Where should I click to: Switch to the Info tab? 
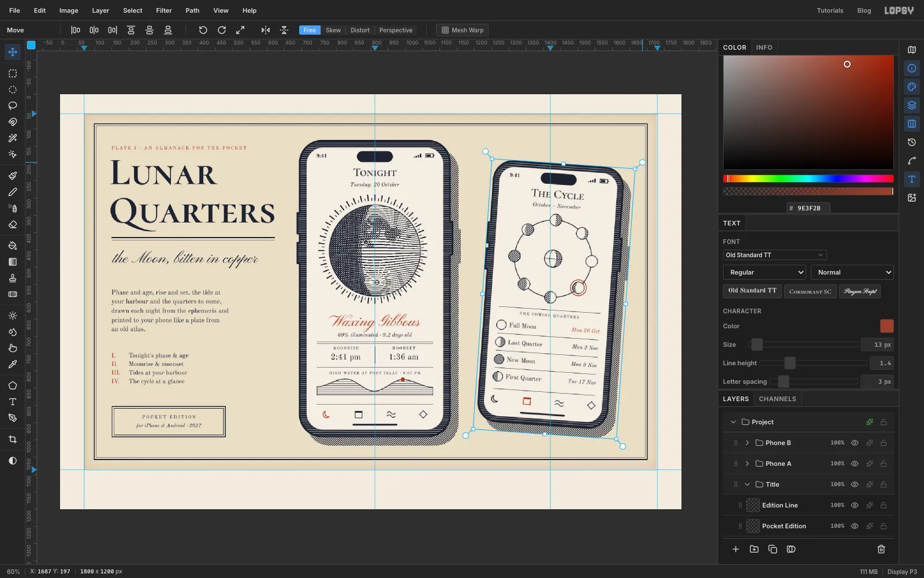[764, 47]
